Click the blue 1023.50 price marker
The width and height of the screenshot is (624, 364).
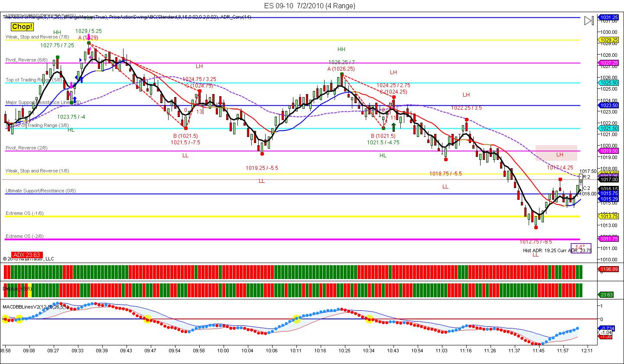click(609, 105)
